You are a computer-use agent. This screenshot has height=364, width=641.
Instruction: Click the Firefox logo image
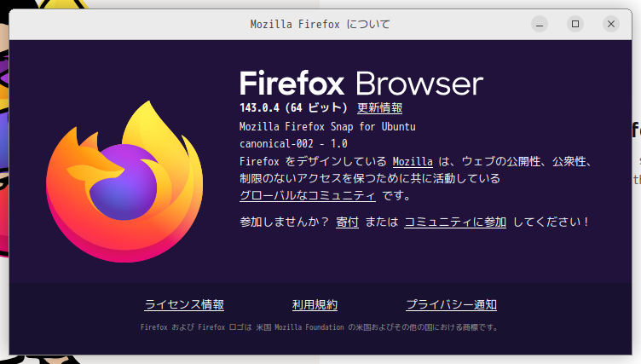124,182
